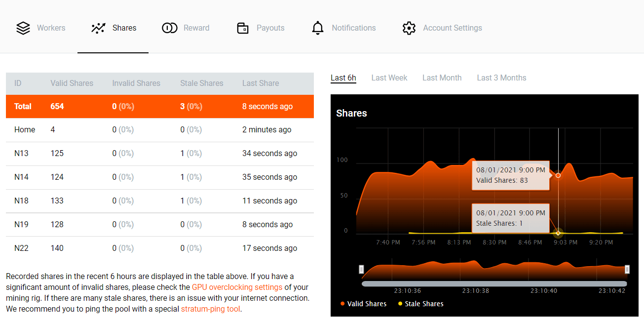The image size is (644, 323).
Task: Click the right handle of the range slider
Action: coord(627,270)
